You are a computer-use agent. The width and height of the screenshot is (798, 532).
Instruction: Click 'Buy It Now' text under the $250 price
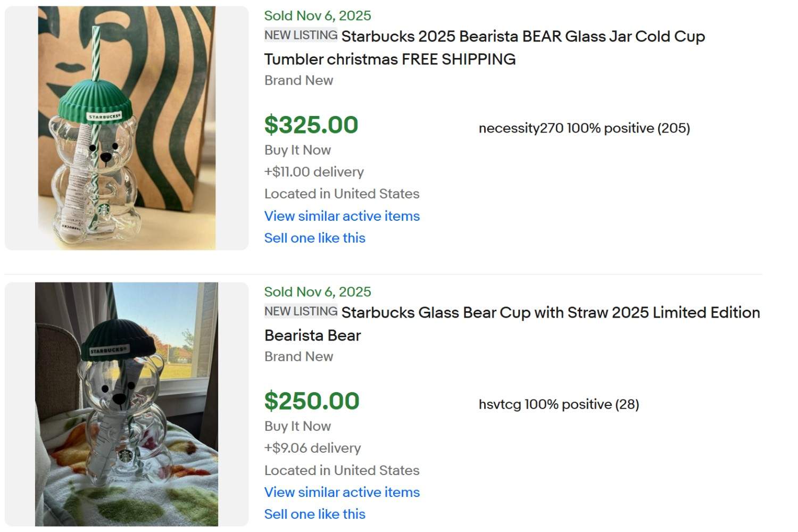[x=297, y=426]
